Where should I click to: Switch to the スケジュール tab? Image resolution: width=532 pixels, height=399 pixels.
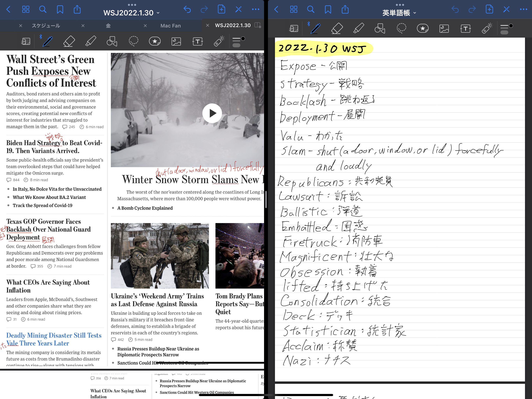pos(46,26)
